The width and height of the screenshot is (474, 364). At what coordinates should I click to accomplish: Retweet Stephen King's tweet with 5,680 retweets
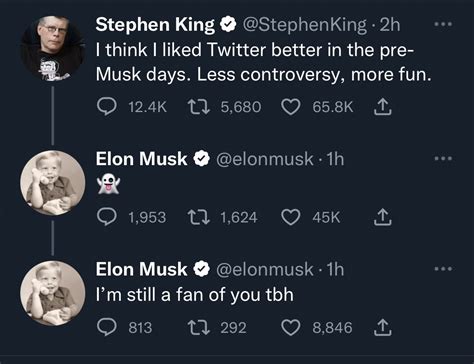[x=199, y=107]
